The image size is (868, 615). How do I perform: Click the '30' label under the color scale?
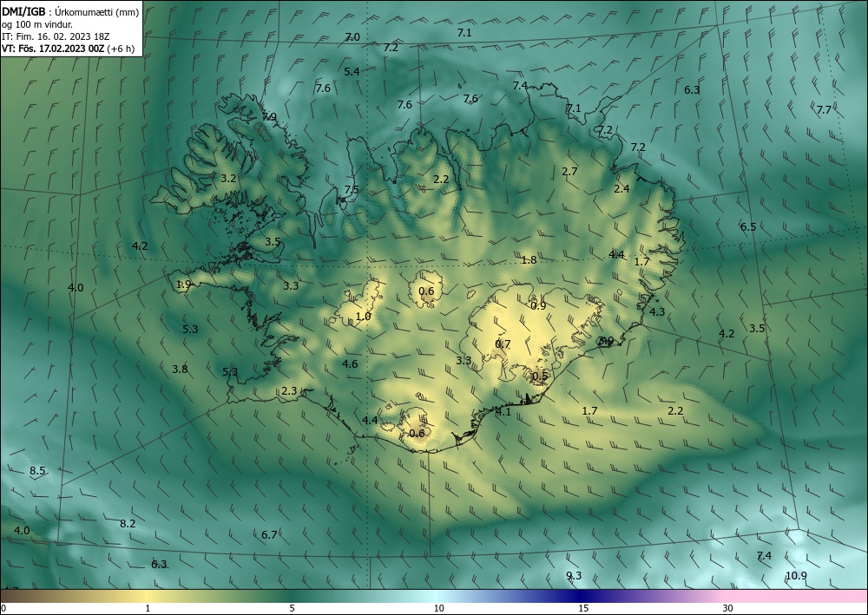pos(728,609)
